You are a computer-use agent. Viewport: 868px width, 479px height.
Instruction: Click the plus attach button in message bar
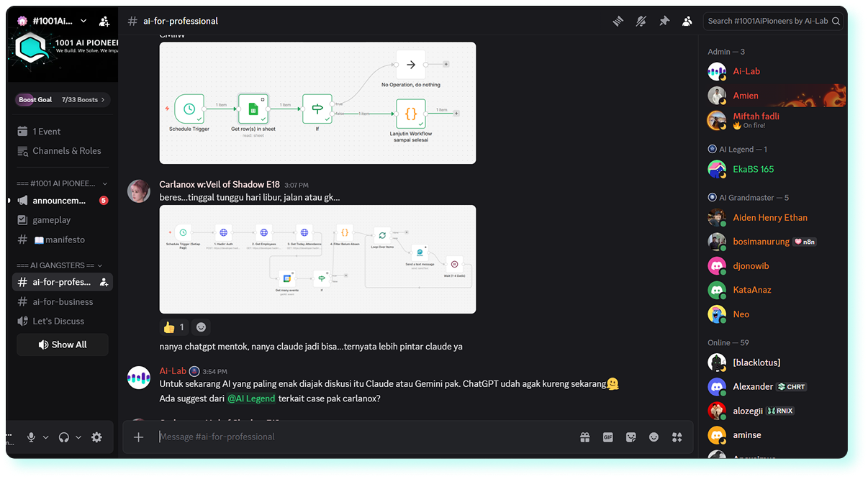tap(139, 437)
